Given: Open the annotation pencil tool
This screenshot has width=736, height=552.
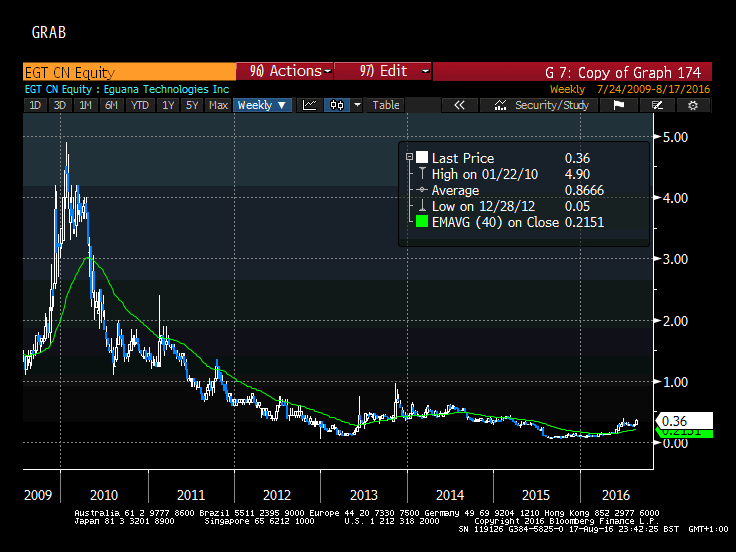Looking at the screenshot, I should [657, 105].
